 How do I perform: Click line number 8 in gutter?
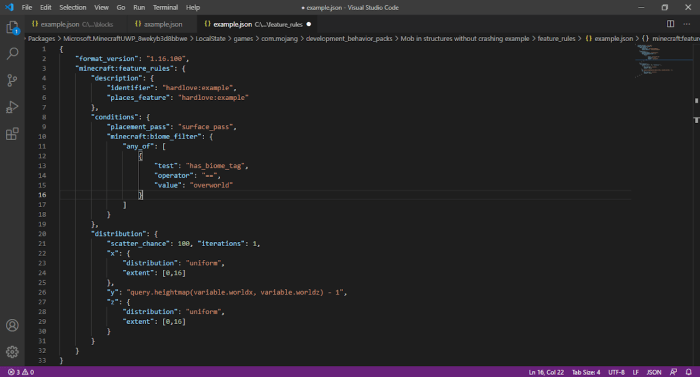tap(44, 117)
